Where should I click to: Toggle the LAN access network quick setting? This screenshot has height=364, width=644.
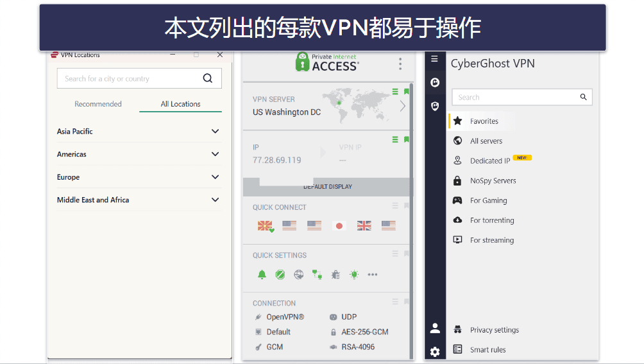[317, 274]
